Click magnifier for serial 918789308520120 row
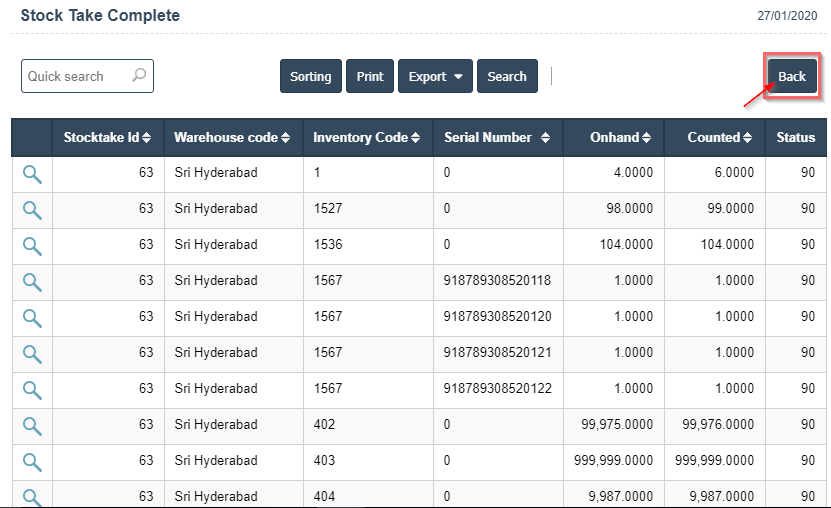The image size is (831, 508). 32,318
